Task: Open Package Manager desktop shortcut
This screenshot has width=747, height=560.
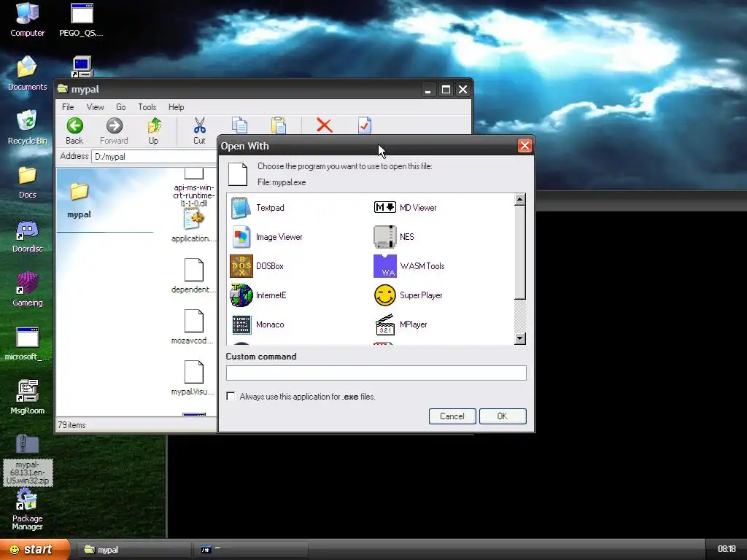Action: (27, 510)
